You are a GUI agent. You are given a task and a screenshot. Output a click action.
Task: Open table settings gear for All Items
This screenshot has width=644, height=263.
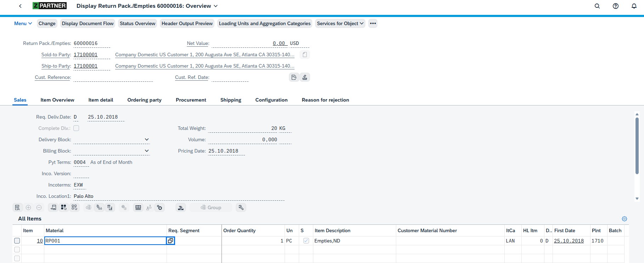(625, 219)
